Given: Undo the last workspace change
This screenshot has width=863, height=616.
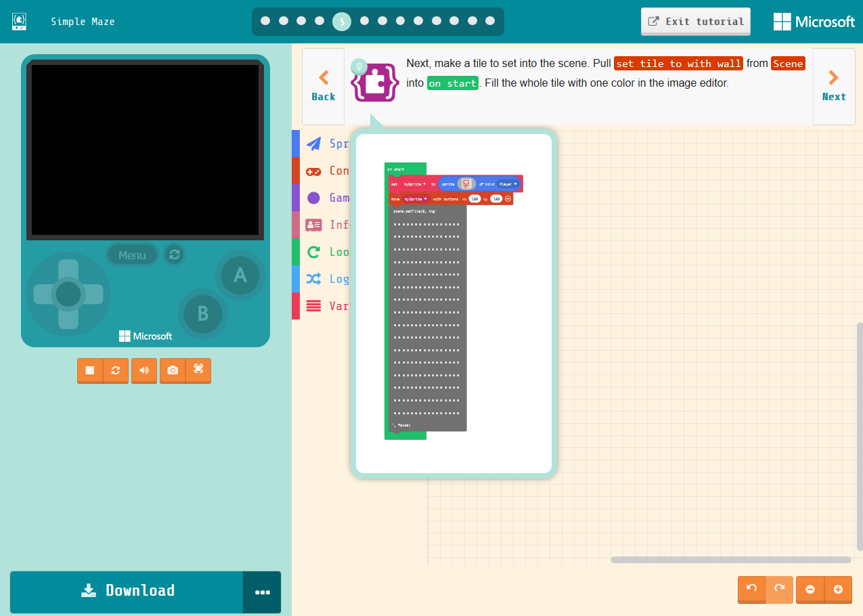Looking at the screenshot, I should [751, 590].
